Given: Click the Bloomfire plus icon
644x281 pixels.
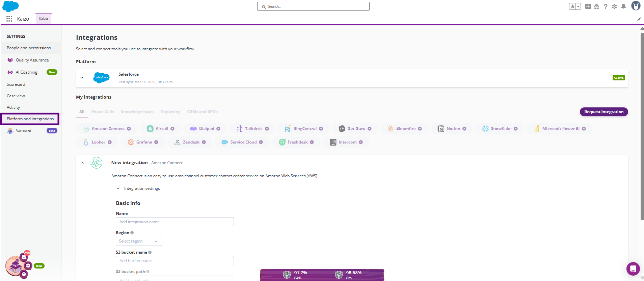Looking at the screenshot, I should tap(420, 129).
